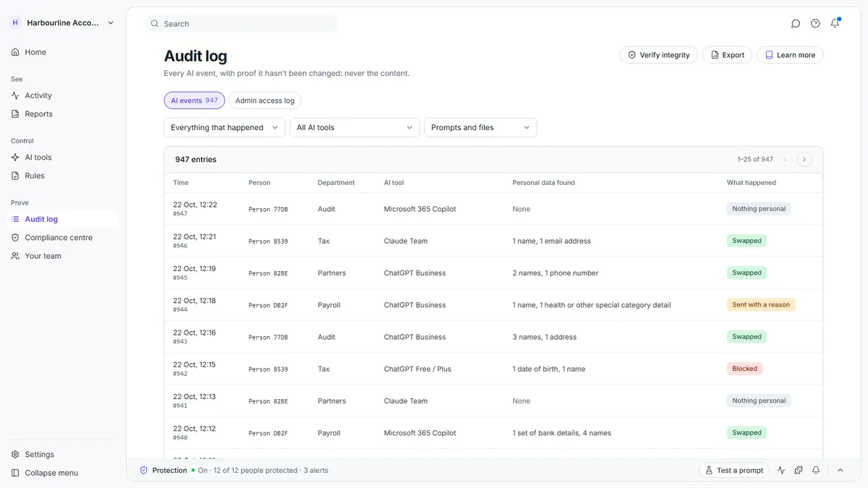Switch to the Admin access log tab
The height and width of the screenshot is (488, 868).
click(x=265, y=100)
